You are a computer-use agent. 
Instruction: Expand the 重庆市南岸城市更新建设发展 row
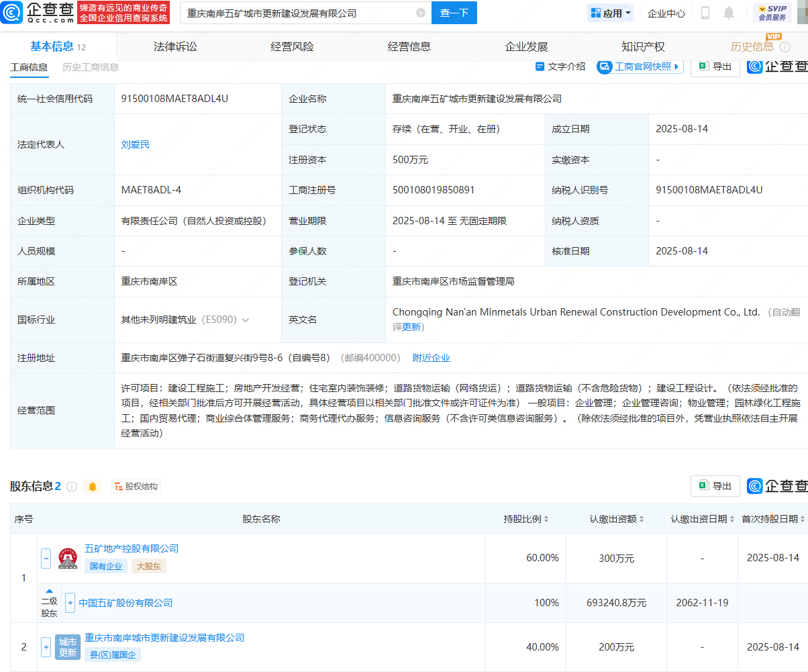click(46, 647)
